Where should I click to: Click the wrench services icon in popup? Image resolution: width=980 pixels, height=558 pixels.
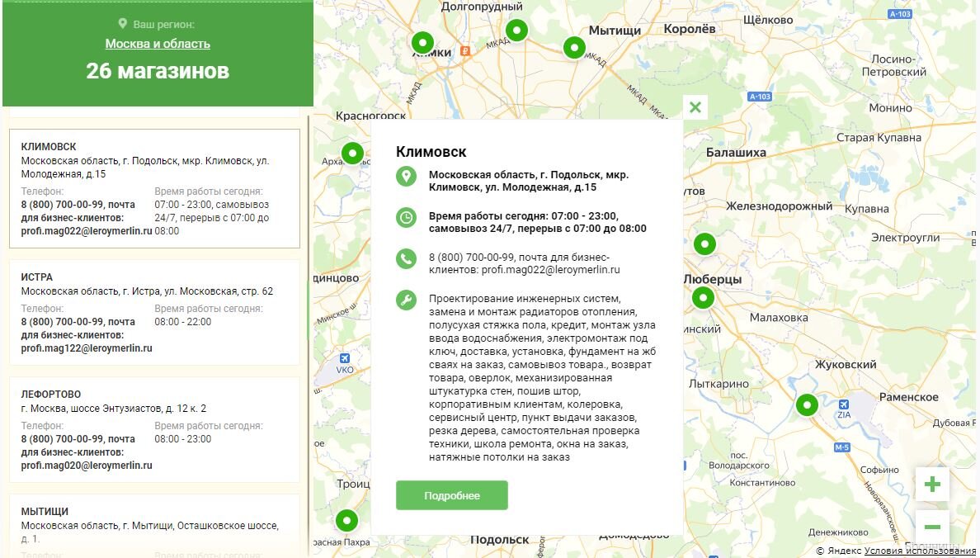coord(406,300)
